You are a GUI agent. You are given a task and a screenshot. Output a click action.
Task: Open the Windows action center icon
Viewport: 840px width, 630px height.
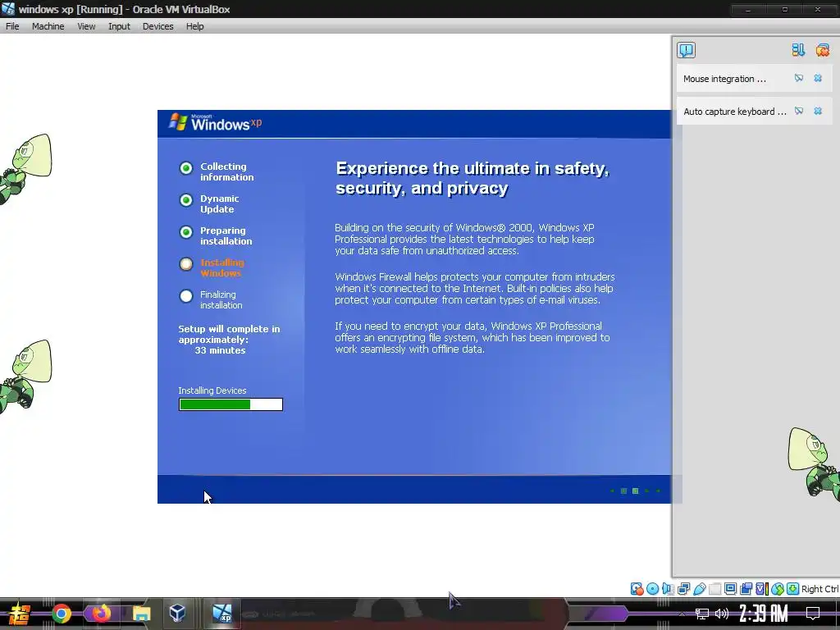point(813,614)
